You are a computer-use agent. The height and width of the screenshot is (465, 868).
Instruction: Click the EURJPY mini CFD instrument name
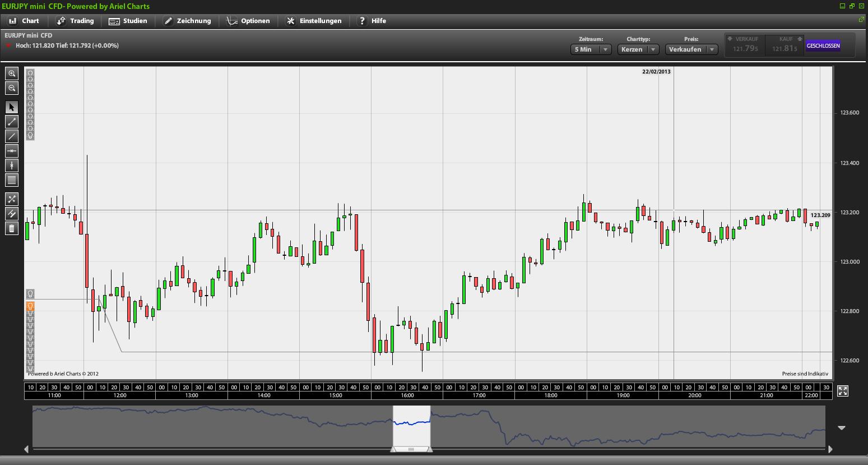click(x=29, y=35)
